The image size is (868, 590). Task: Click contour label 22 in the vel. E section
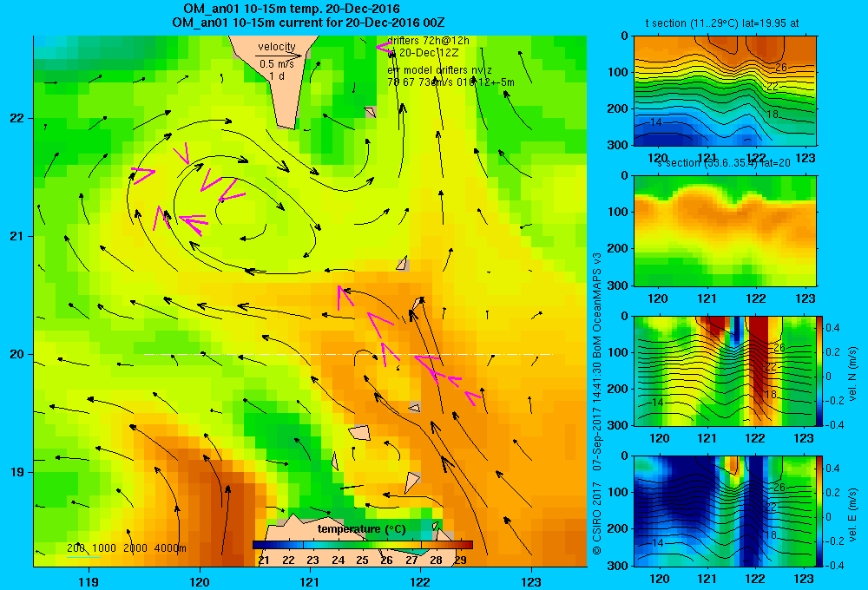(x=770, y=507)
